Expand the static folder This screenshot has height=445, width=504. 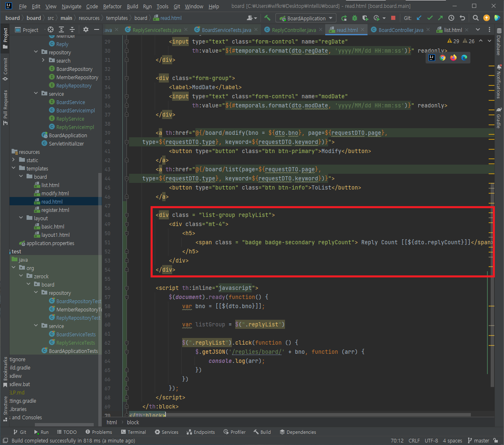click(14, 160)
